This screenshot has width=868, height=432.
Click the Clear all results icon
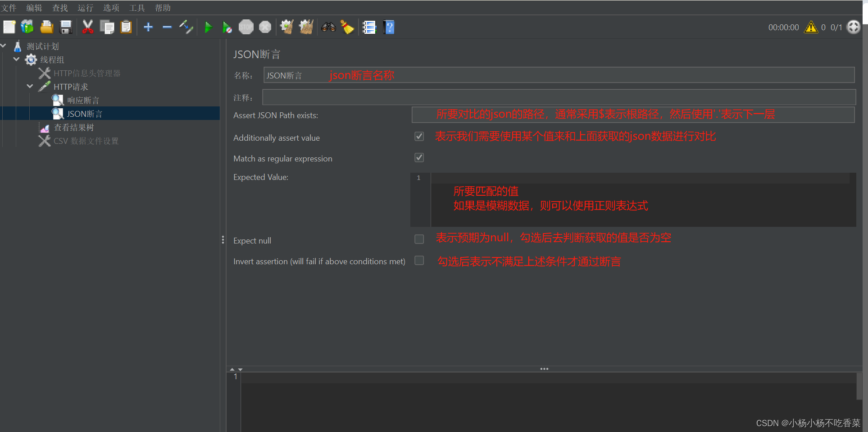click(x=306, y=27)
